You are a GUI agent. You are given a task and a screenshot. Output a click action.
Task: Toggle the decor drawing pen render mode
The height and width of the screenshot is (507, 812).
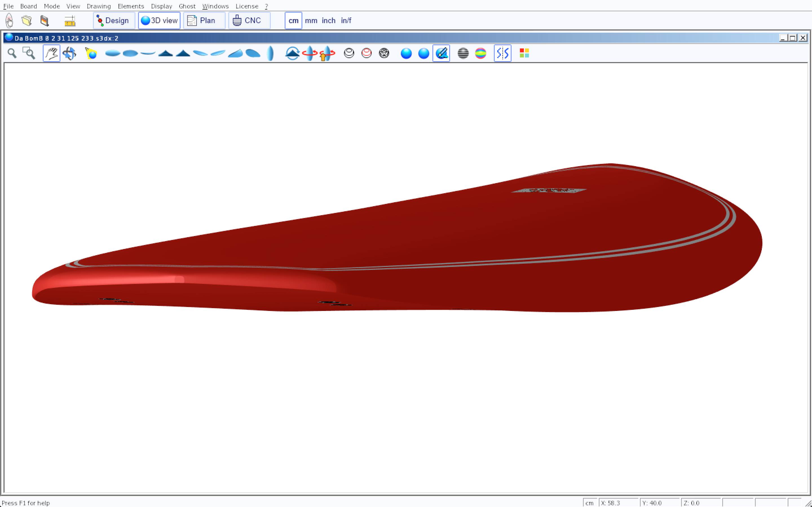pos(441,53)
